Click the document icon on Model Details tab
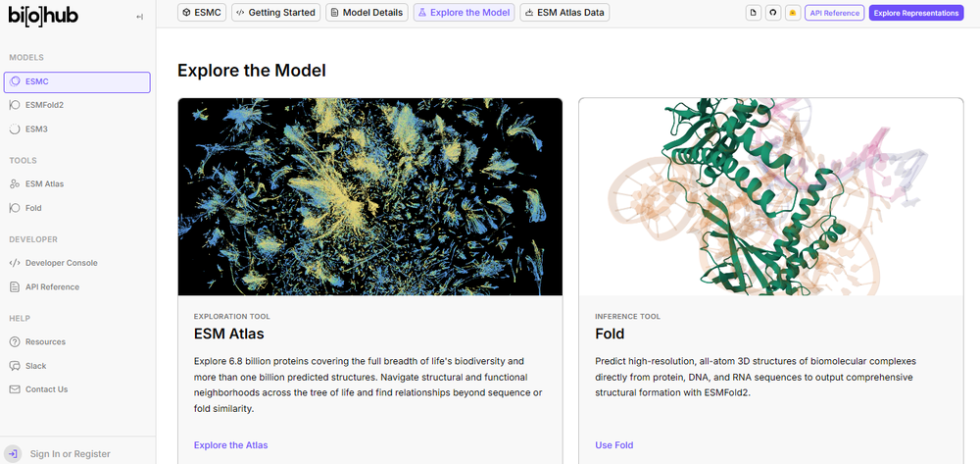Image resolution: width=980 pixels, height=464 pixels. (x=334, y=13)
